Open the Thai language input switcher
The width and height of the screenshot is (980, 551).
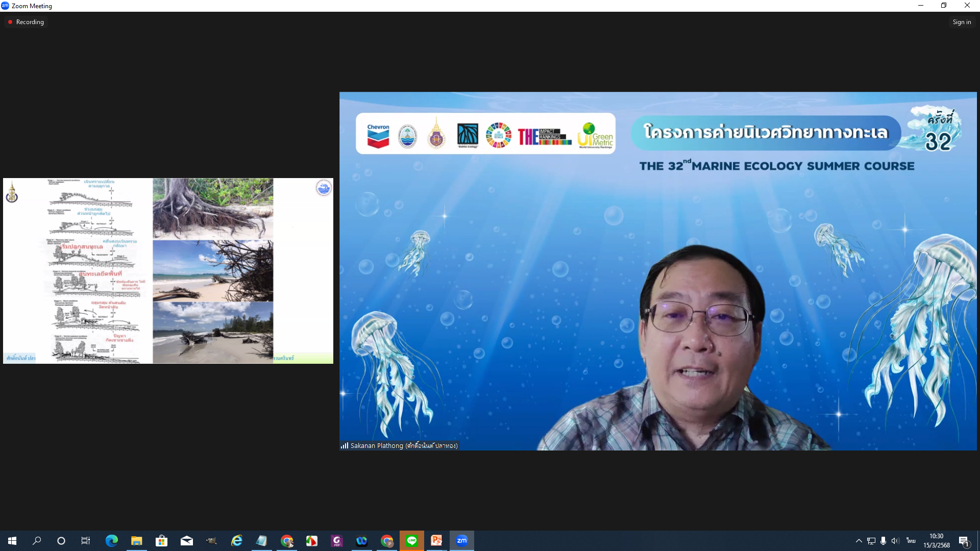[x=911, y=541]
